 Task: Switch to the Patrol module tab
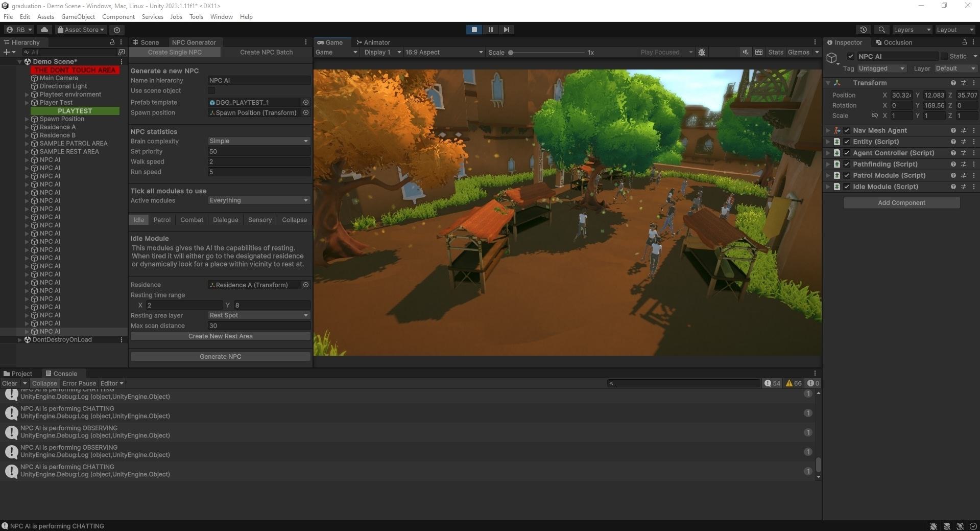(162, 220)
